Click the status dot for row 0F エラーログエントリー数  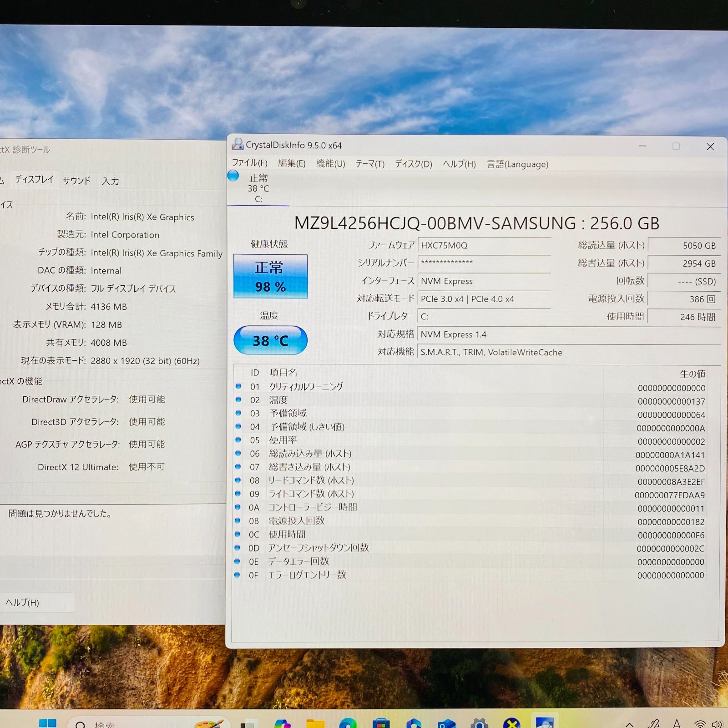237,575
